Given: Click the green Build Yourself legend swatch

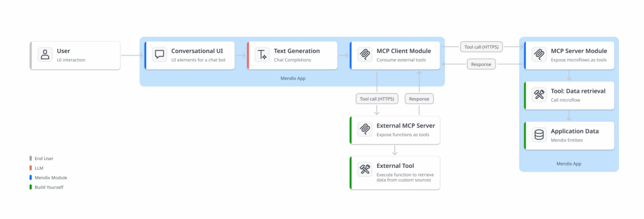Looking at the screenshot, I should (x=30, y=187).
